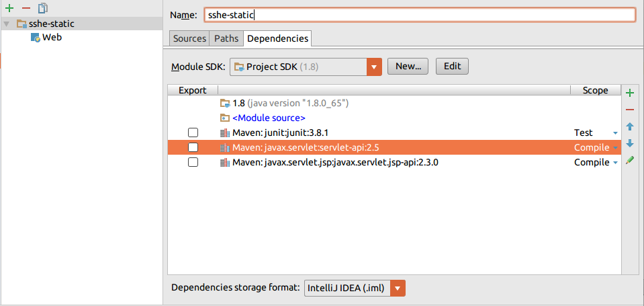Switch to the Sources tab

pyautogui.click(x=189, y=38)
